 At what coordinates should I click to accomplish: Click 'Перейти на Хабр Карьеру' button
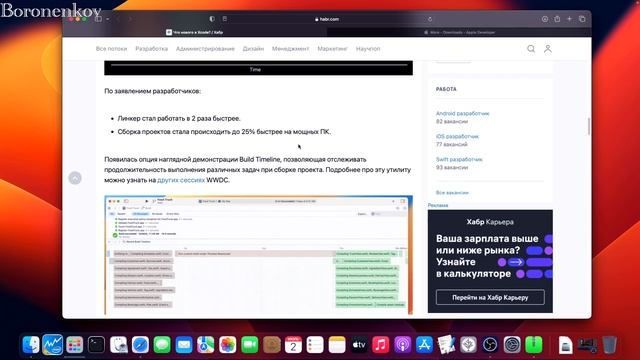point(490,297)
